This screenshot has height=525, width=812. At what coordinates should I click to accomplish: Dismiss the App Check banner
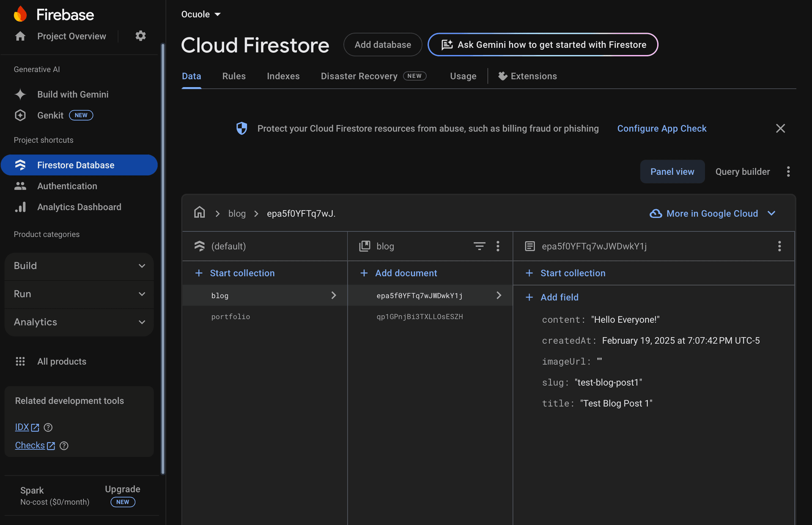coord(780,128)
